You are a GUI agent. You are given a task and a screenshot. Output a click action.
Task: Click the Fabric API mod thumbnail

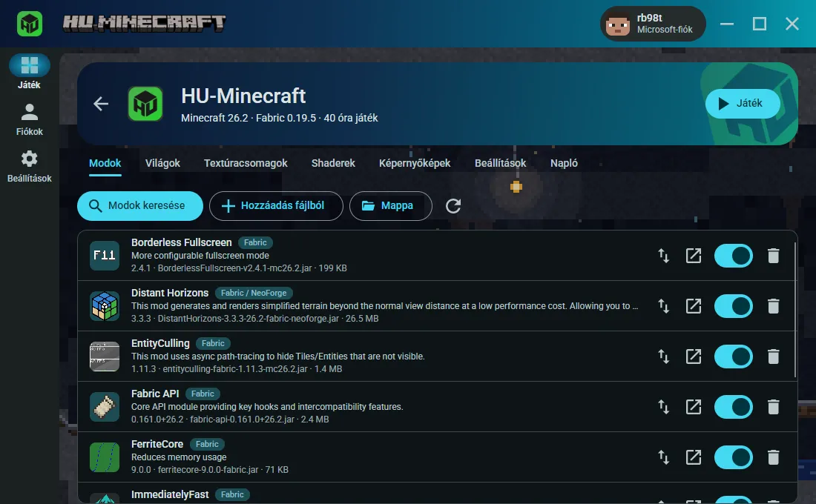point(105,407)
